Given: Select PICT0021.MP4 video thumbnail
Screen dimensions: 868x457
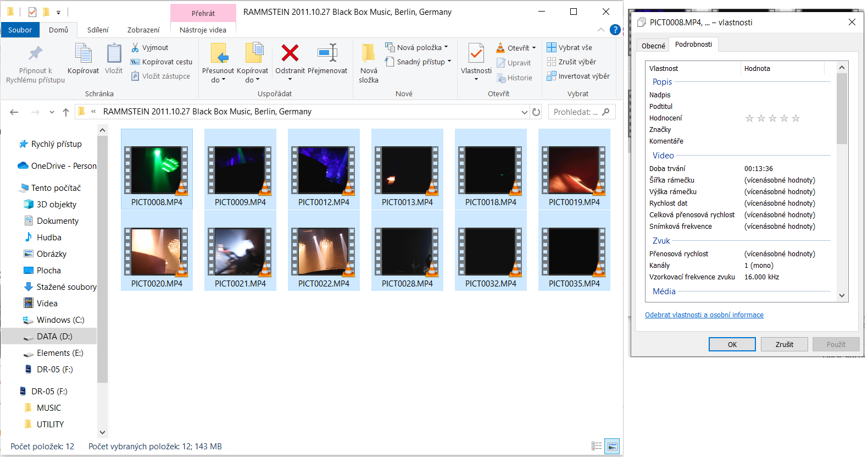Looking at the screenshot, I should click(x=240, y=251).
